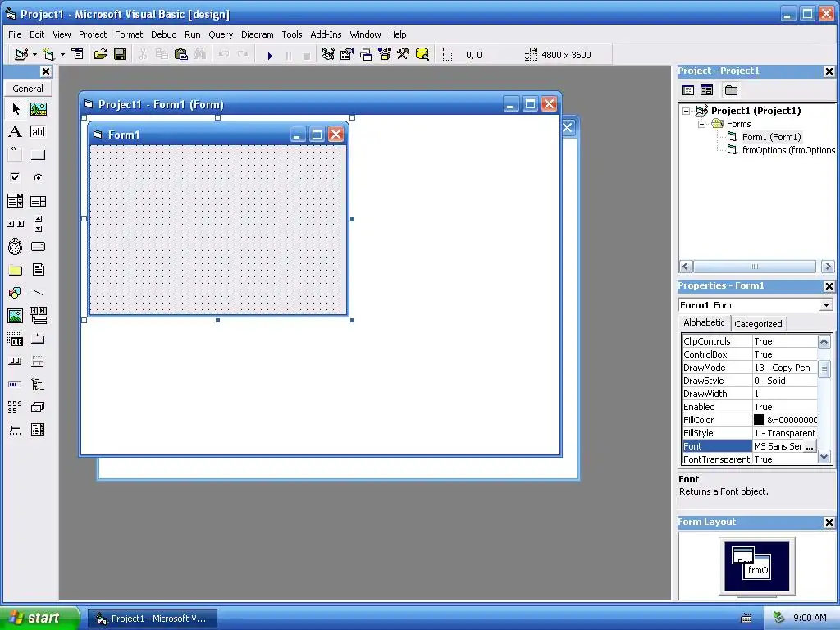
Task: Open the Add-Ins menu
Action: tap(326, 34)
